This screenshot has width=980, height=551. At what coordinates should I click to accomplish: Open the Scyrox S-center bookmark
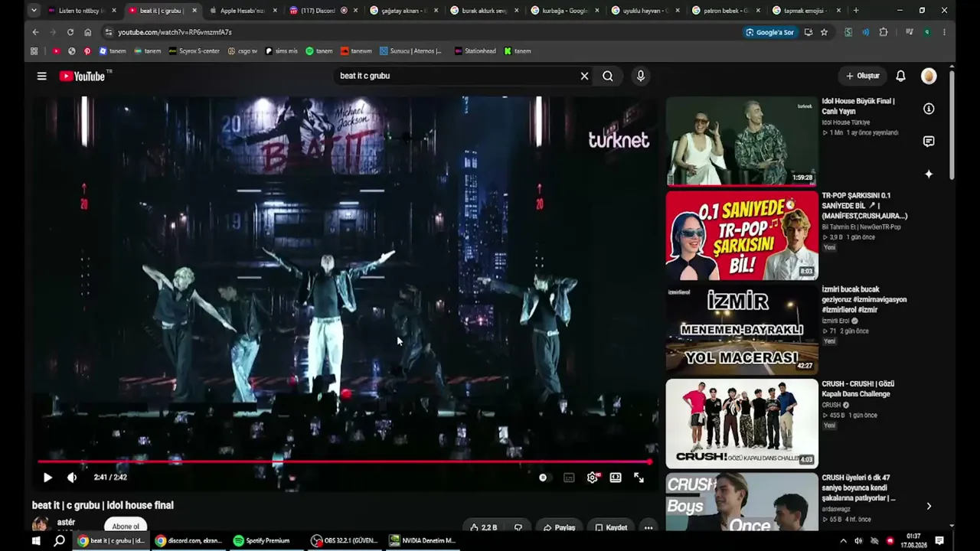(x=194, y=51)
